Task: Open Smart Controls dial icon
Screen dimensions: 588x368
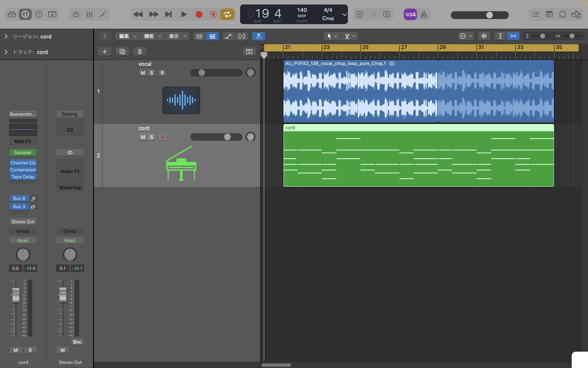Action: click(76, 14)
